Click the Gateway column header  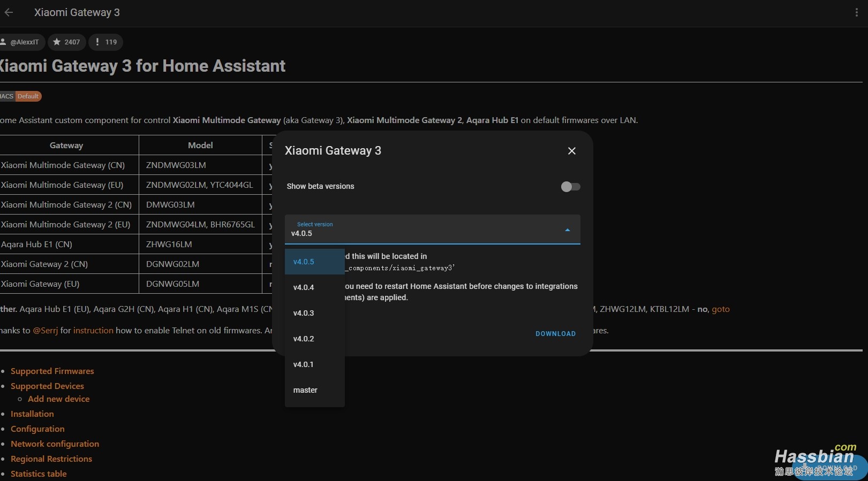[x=66, y=145]
